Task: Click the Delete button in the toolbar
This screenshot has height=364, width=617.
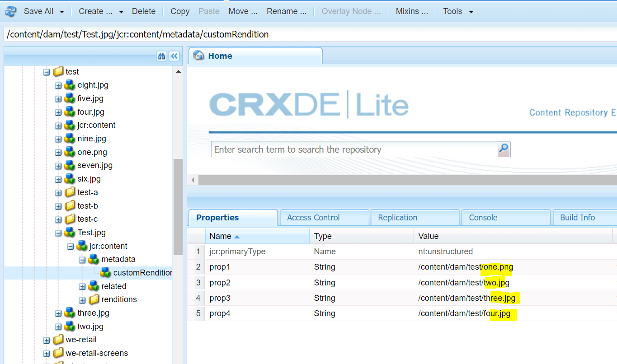Action: 143,11
